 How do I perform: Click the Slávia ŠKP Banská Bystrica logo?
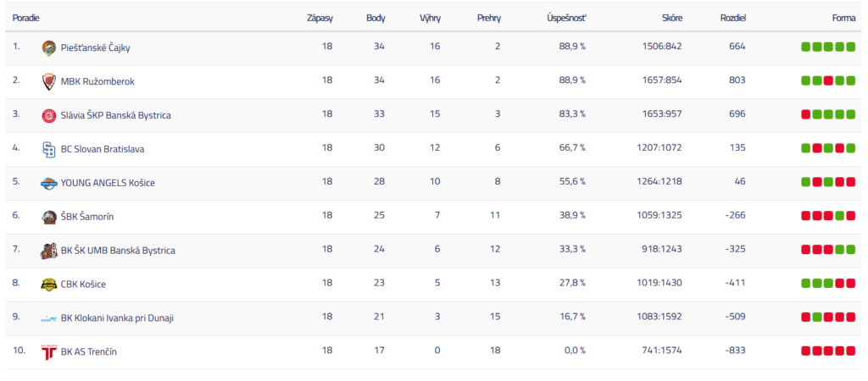pyautogui.click(x=49, y=115)
